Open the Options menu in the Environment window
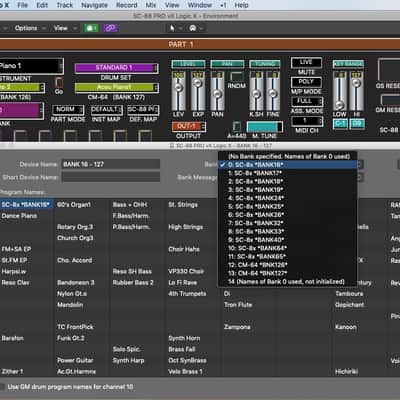The width and height of the screenshot is (400, 400). click(26, 28)
